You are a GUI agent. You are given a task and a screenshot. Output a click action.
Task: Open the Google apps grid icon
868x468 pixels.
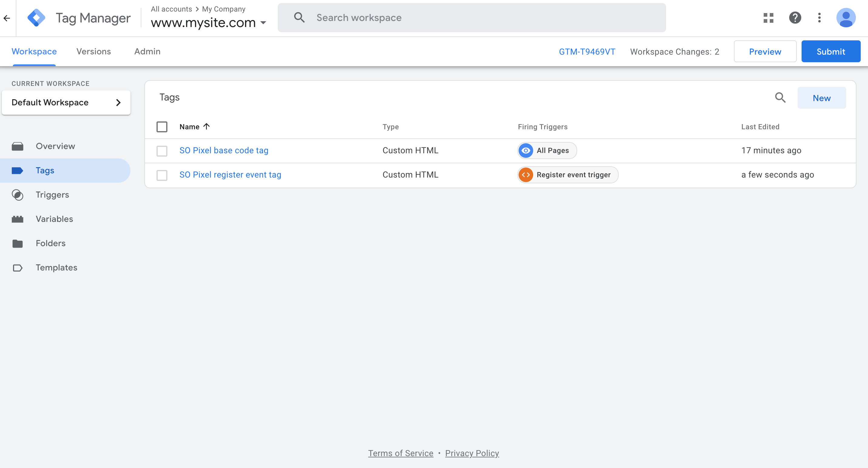coord(768,18)
